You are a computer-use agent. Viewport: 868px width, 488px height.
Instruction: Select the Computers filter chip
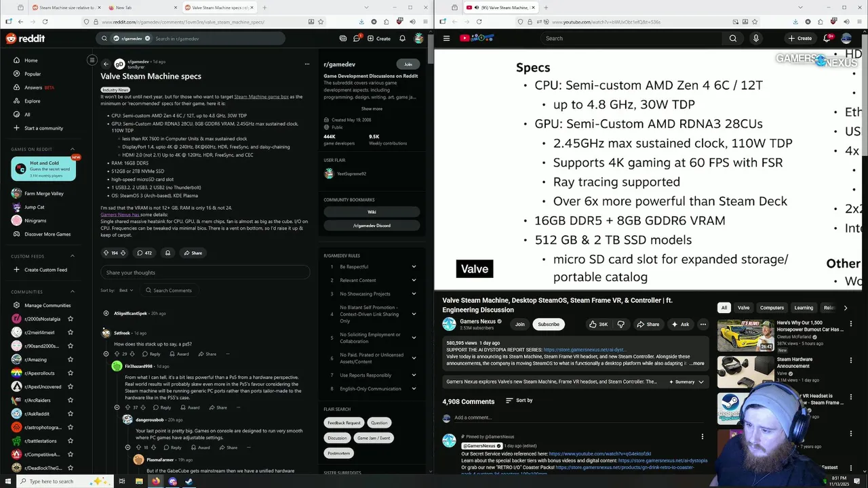pos(772,308)
